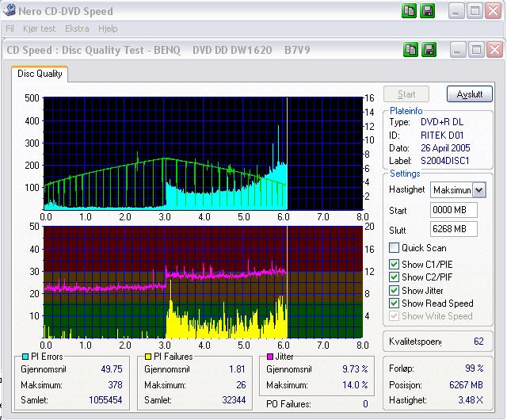Click the magenta Jitter color swatch
The image size is (507, 420).
(269, 357)
